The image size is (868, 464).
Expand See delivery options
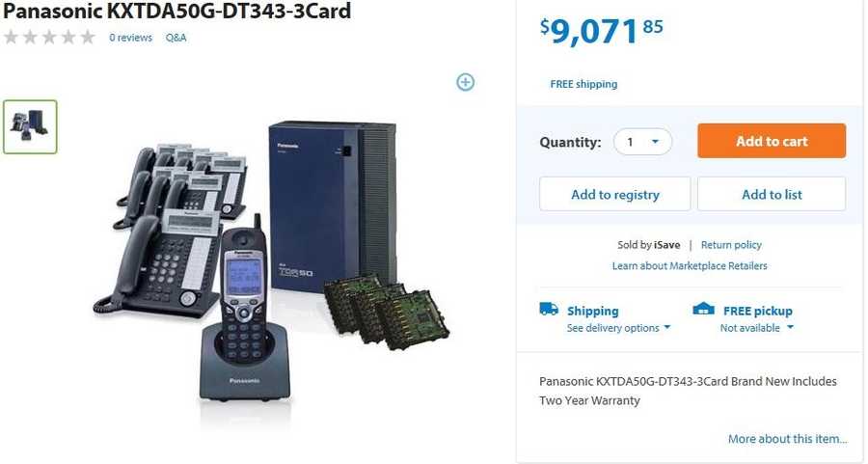click(618, 328)
